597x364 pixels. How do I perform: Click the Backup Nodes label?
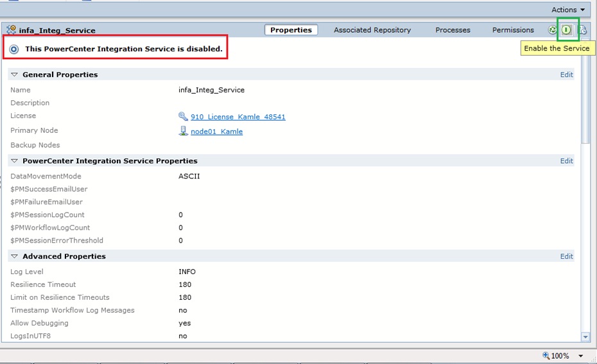pos(35,145)
